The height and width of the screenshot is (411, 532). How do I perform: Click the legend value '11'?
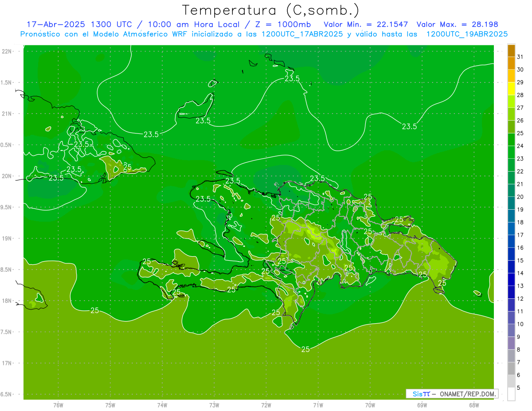click(520, 311)
